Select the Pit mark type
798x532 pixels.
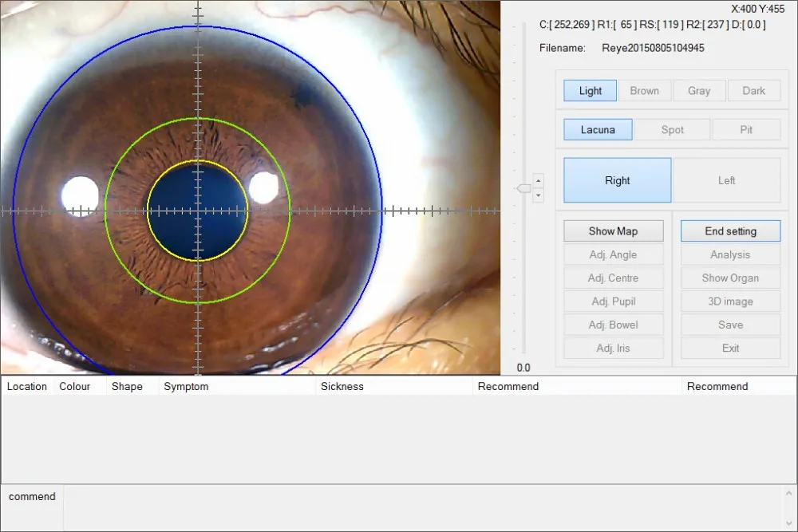pos(745,130)
